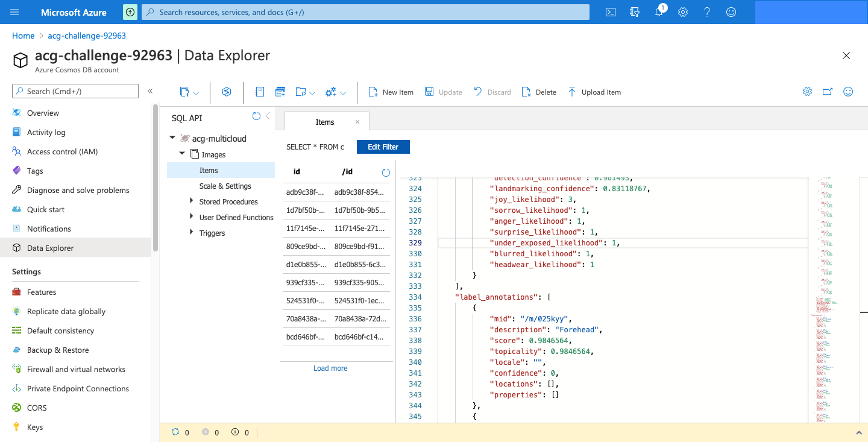Viewport: 868px width, 442px height.
Task: Expand the User Defined Functions node
Action: pyautogui.click(x=192, y=217)
